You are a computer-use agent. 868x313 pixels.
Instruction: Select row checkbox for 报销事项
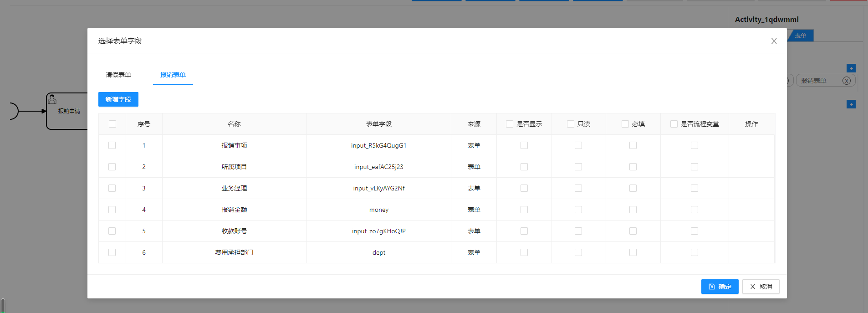point(112,145)
